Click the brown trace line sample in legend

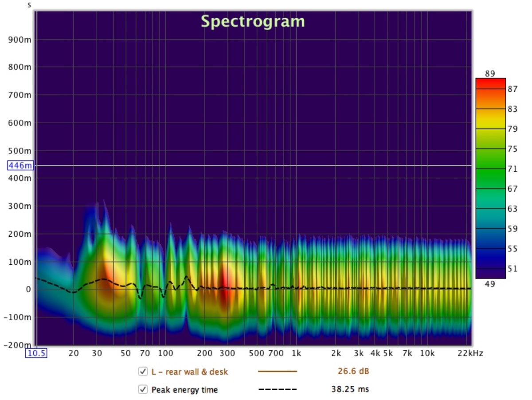click(x=277, y=372)
